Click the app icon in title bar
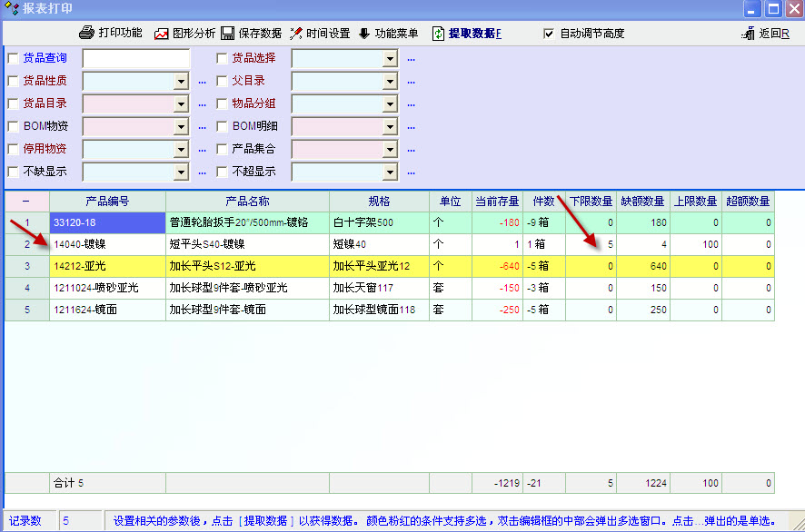 coord(11,9)
